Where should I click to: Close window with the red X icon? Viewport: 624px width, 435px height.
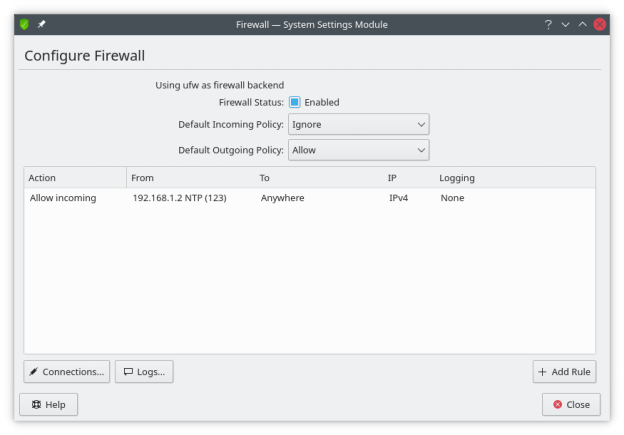[600, 24]
